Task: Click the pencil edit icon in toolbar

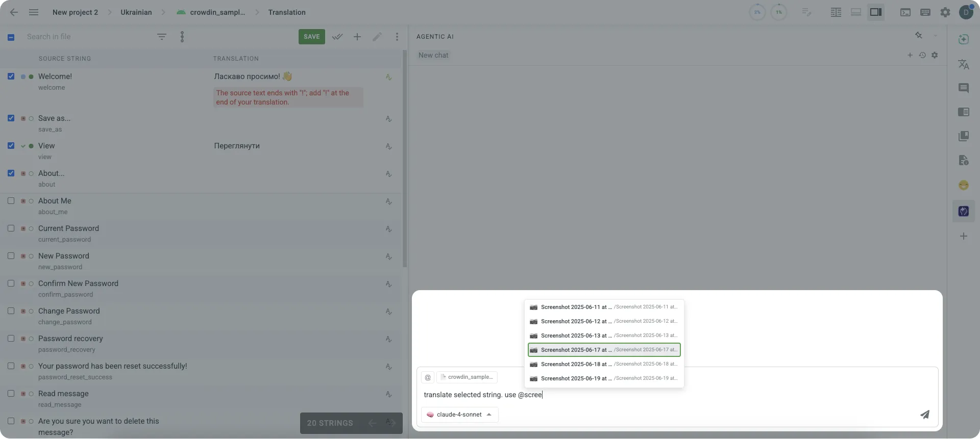Action: [377, 37]
